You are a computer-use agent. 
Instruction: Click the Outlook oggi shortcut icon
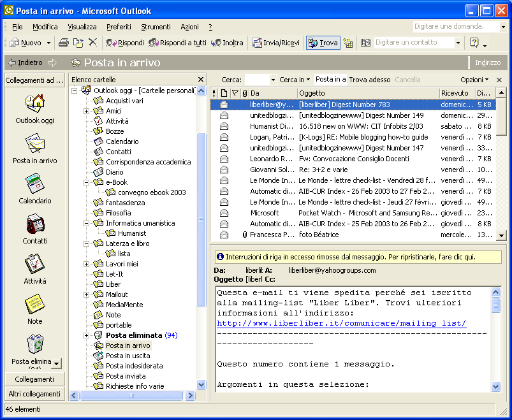34,103
